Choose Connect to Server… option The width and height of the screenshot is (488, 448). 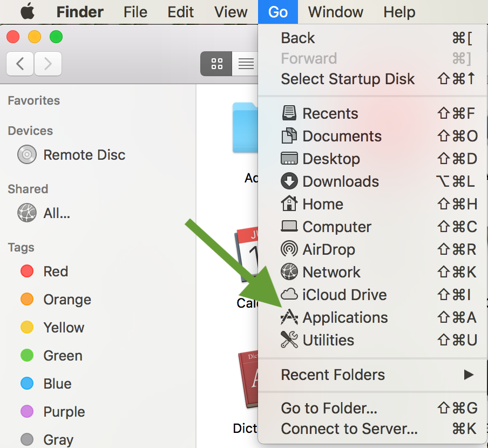click(349, 429)
